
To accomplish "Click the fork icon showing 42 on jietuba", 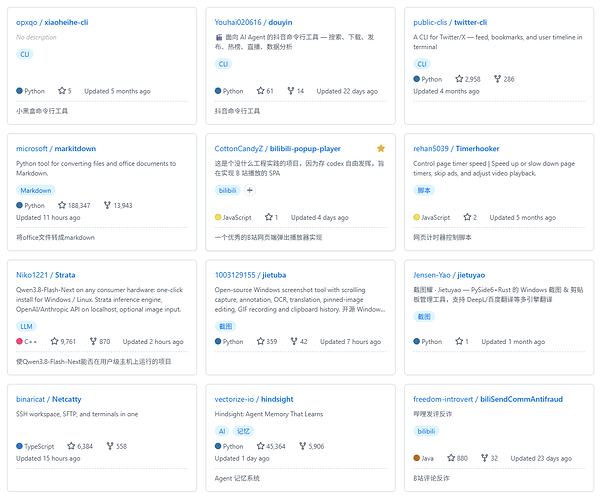I will [294, 341].
